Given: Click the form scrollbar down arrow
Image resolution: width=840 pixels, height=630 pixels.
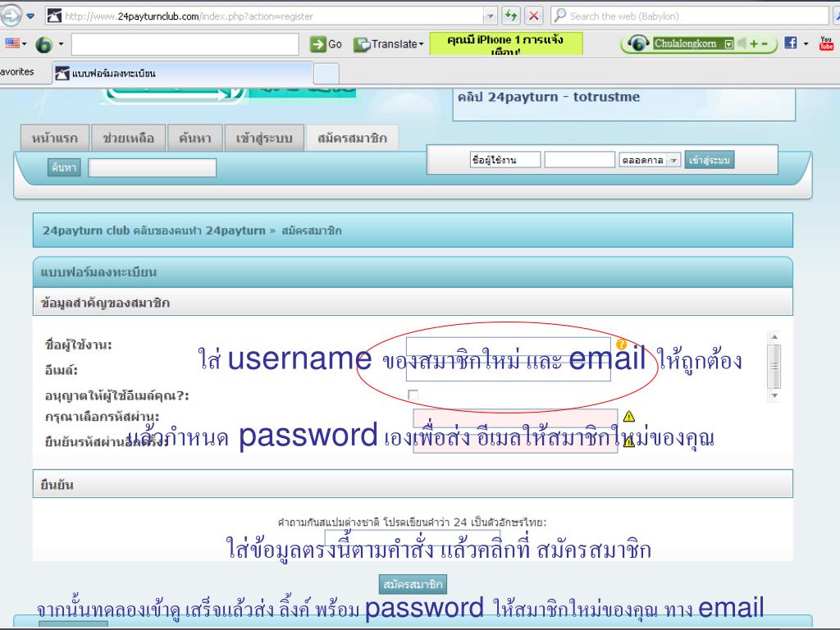Looking at the screenshot, I should tap(774, 396).
